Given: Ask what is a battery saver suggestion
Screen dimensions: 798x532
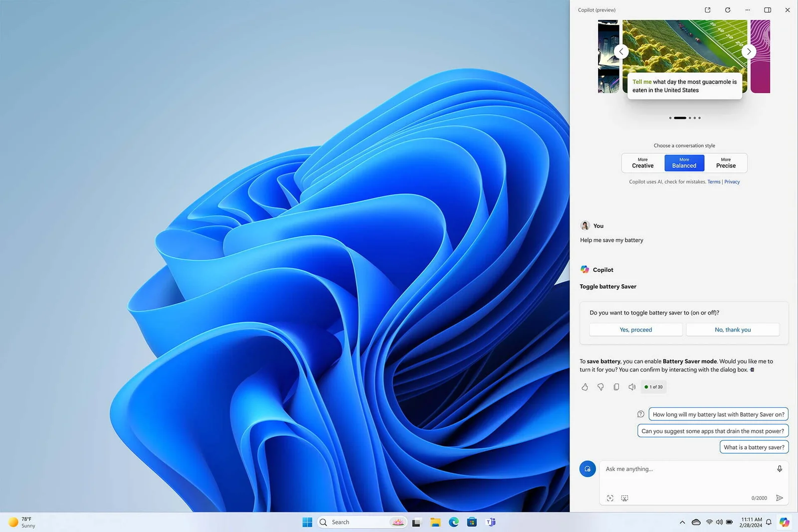Looking at the screenshot, I should coord(754,447).
